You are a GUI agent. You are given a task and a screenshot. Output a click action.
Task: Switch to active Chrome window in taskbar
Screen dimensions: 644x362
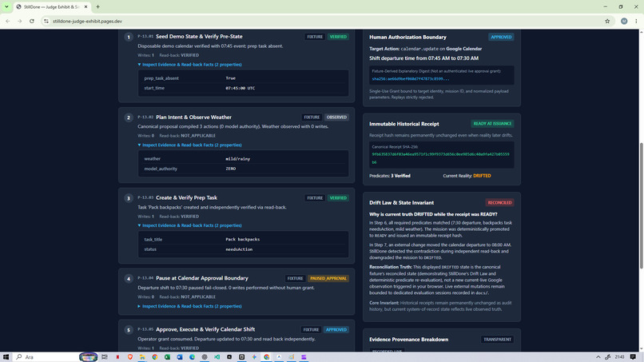click(x=267, y=357)
